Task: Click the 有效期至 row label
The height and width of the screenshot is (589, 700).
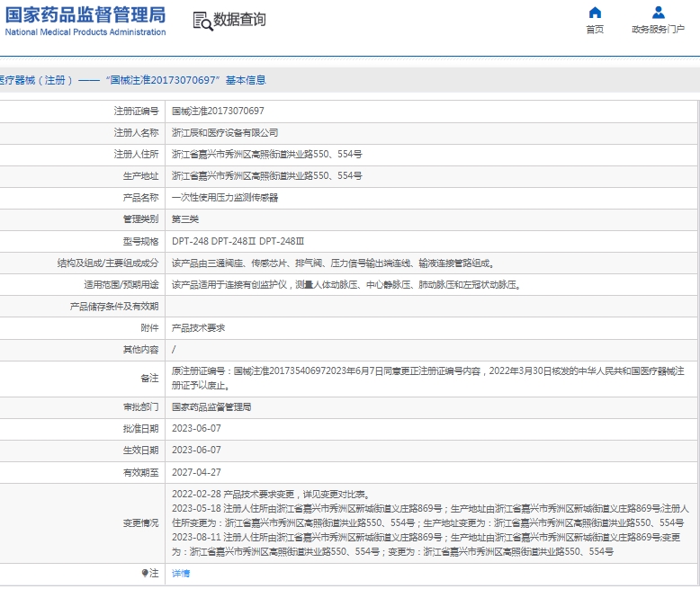Action: [140, 472]
